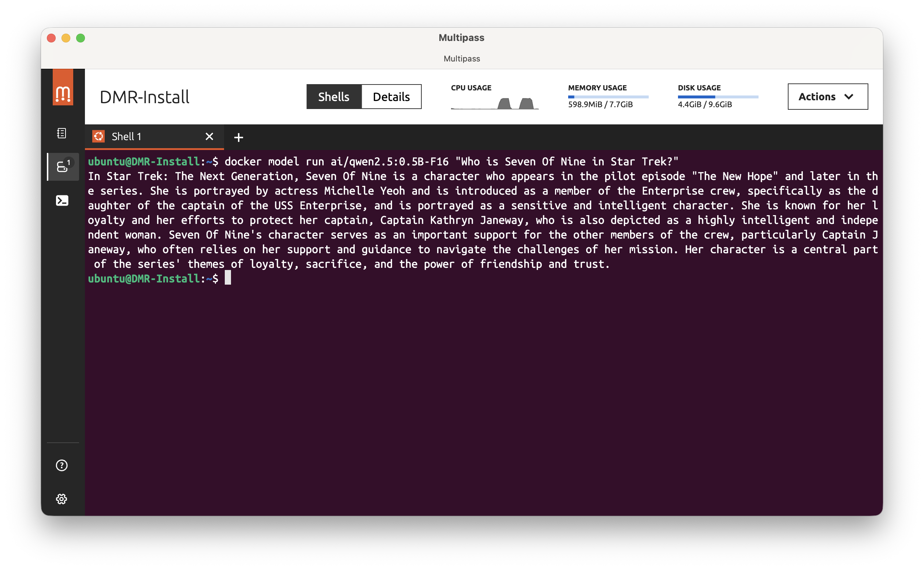Add a new shell tab

click(238, 137)
